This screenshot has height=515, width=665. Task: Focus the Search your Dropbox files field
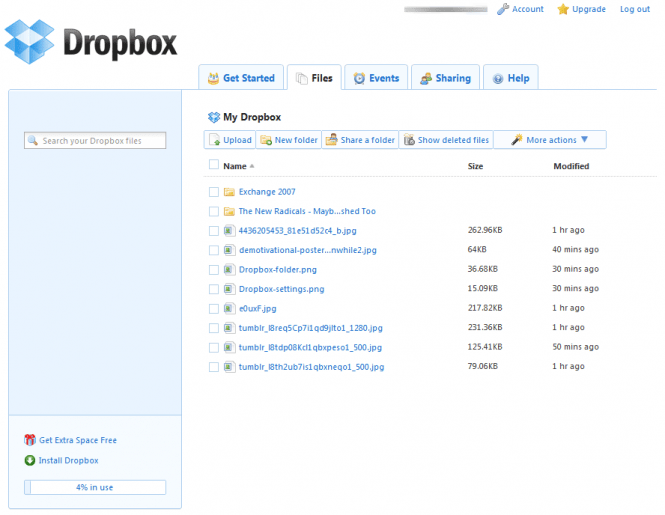95,140
